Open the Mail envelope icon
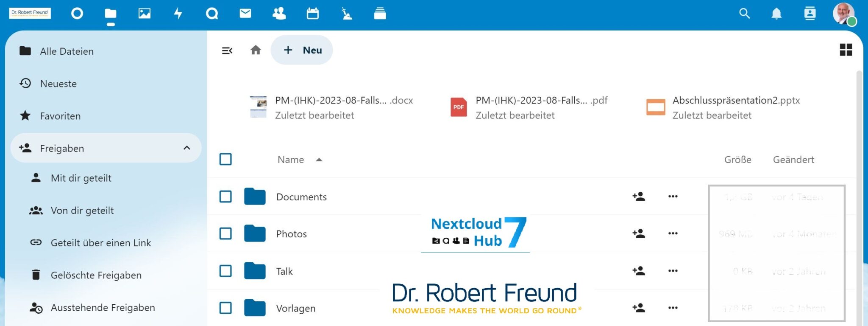The image size is (868, 326). point(245,14)
